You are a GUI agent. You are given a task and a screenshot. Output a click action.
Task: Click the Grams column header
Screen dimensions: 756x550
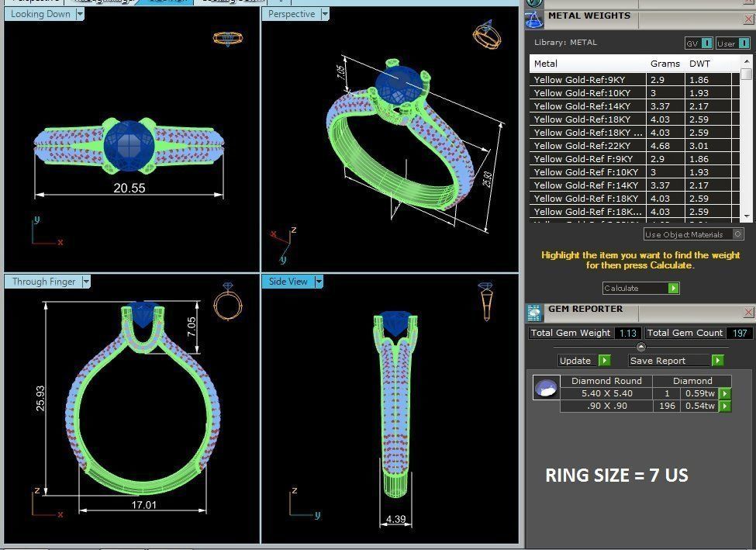click(665, 64)
